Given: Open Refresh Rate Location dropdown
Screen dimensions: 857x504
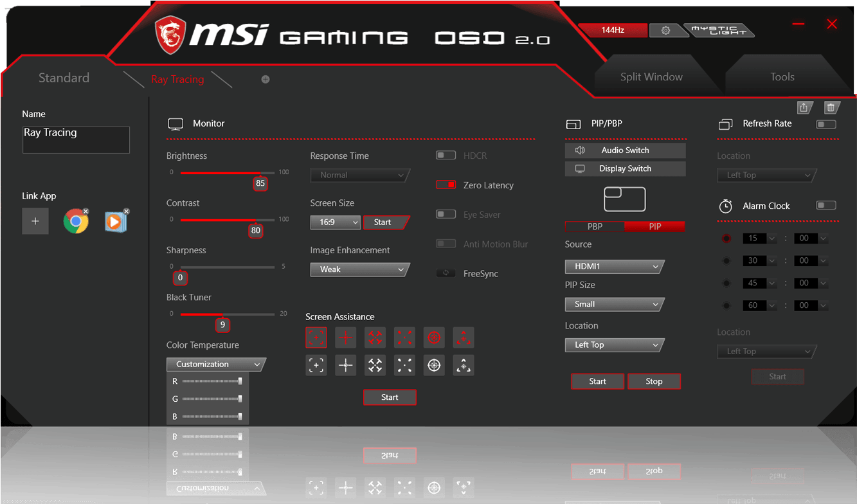Looking at the screenshot, I should coord(767,175).
